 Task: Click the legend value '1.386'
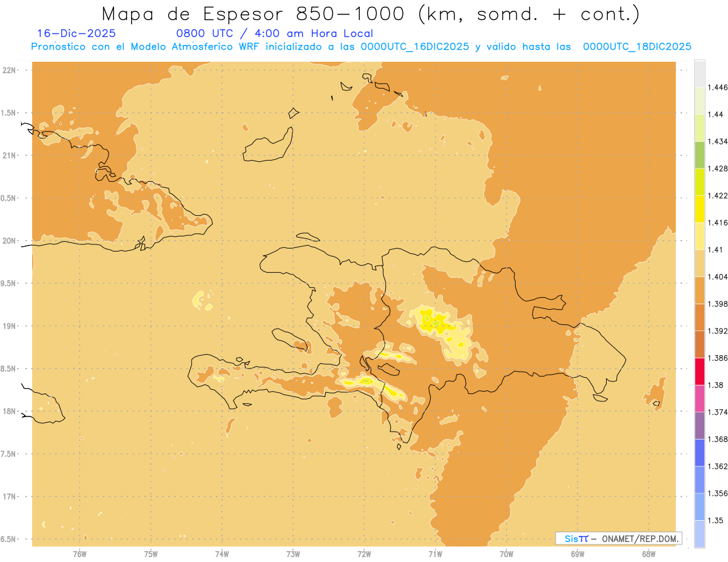tap(718, 358)
